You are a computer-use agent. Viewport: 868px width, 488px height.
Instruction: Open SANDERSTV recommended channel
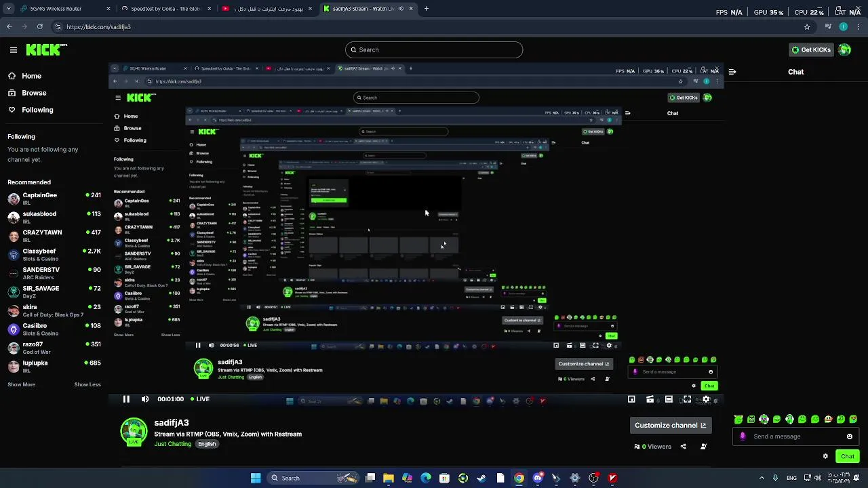[x=54, y=272]
